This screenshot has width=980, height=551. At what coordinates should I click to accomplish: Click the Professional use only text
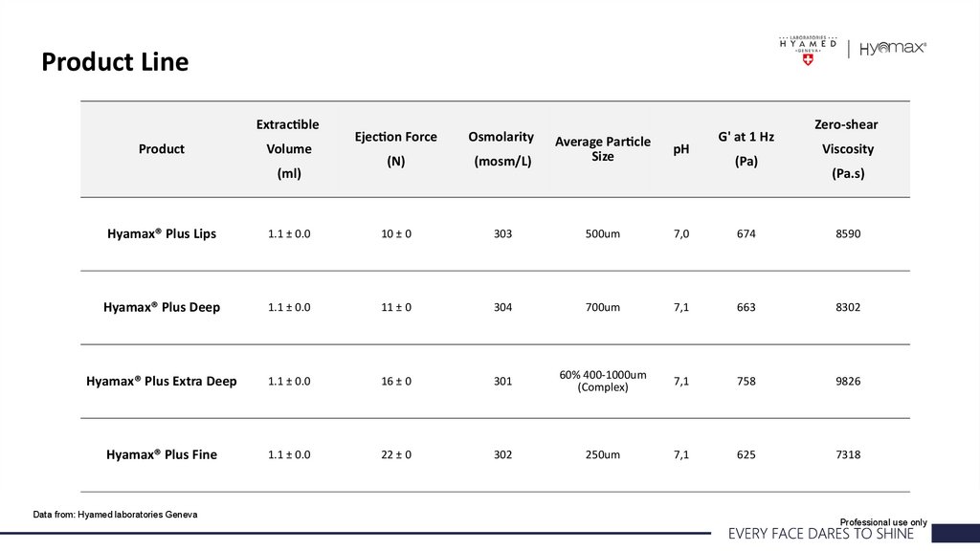pos(883,522)
